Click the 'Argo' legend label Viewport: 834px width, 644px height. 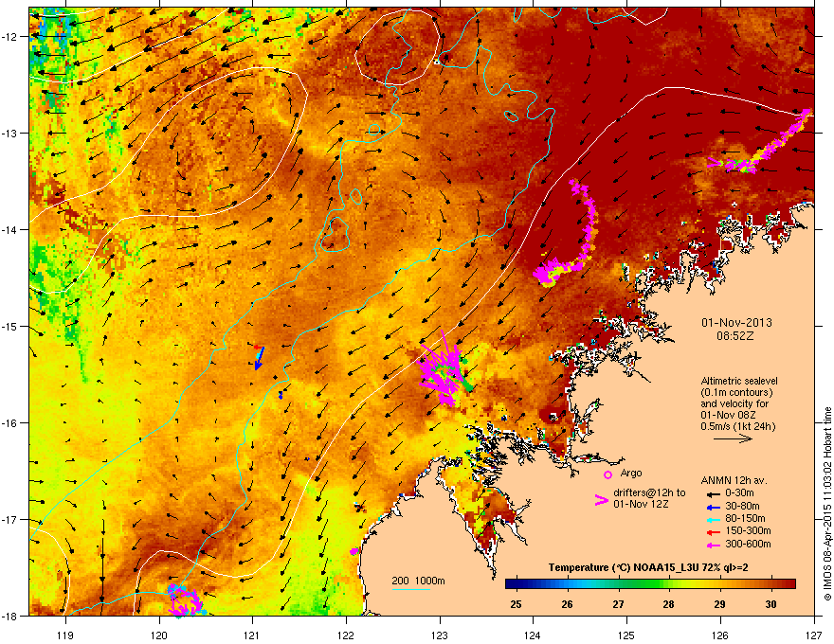coord(631,473)
